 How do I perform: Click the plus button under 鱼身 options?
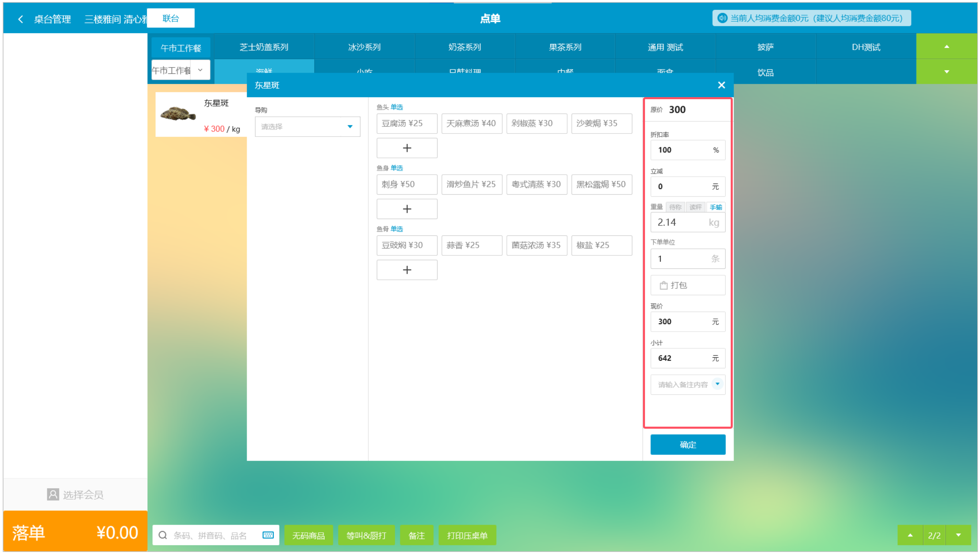tap(407, 209)
